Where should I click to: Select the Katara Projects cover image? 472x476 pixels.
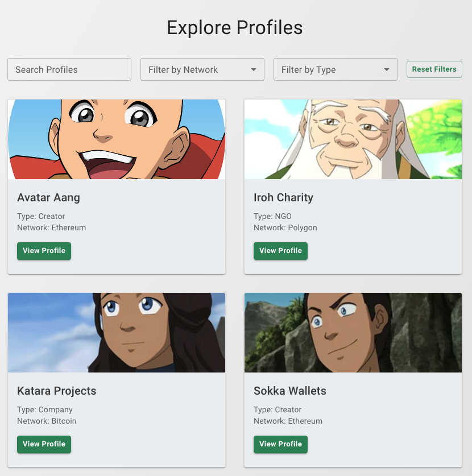click(x=116, y=332)
